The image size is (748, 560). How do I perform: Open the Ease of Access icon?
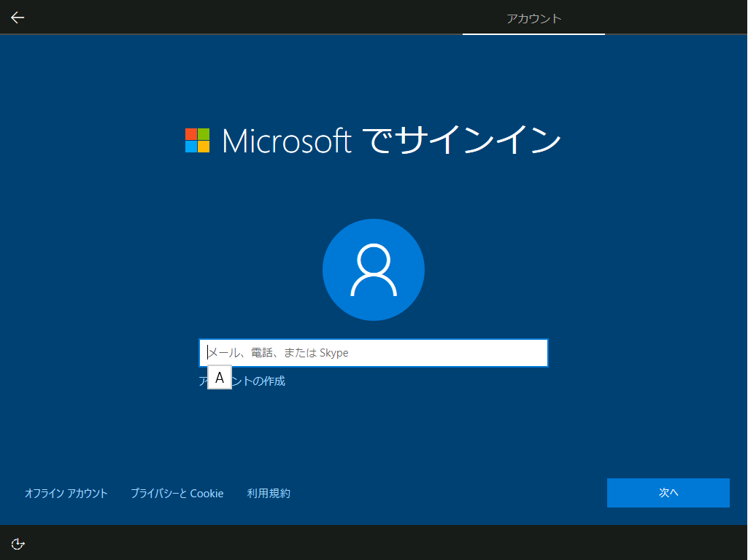[x=18, y=544]
